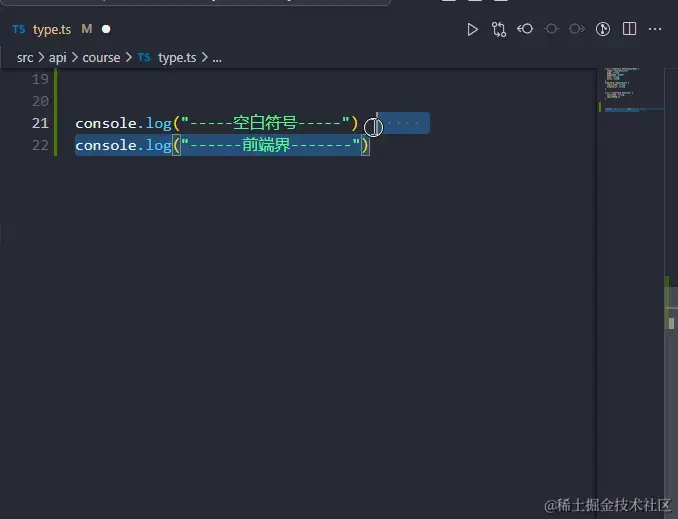Click selected trailing whitespace on line 21

tap(403, 123)
